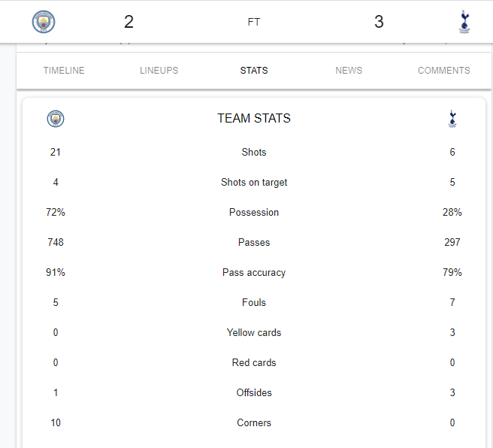Click the 297 away passes value

pyautogui.click(x=452, y=242)
